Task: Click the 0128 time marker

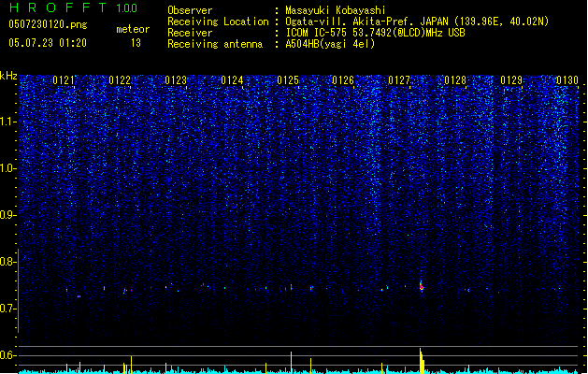Action: pyautogui.click(x=455, y=80)
